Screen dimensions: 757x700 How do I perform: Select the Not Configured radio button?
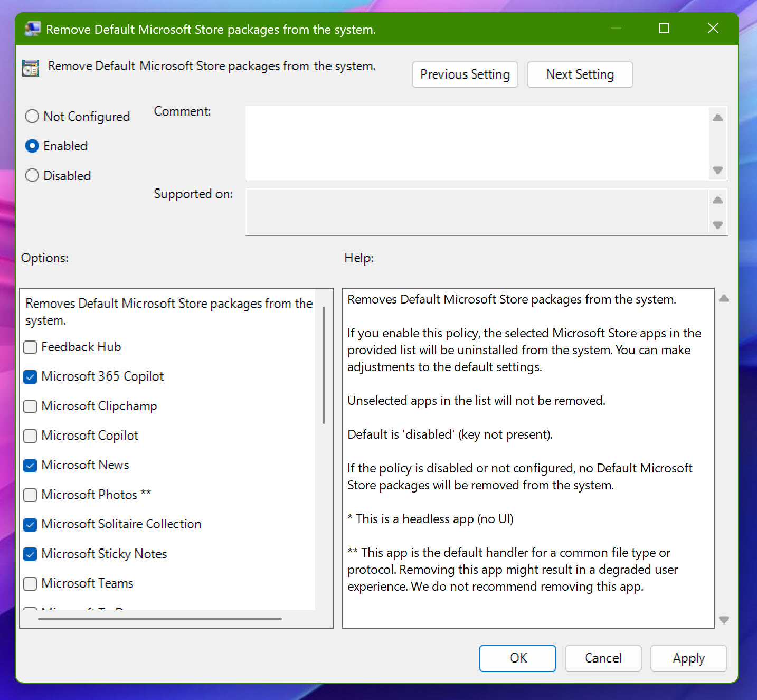click(x=32, y=116)
